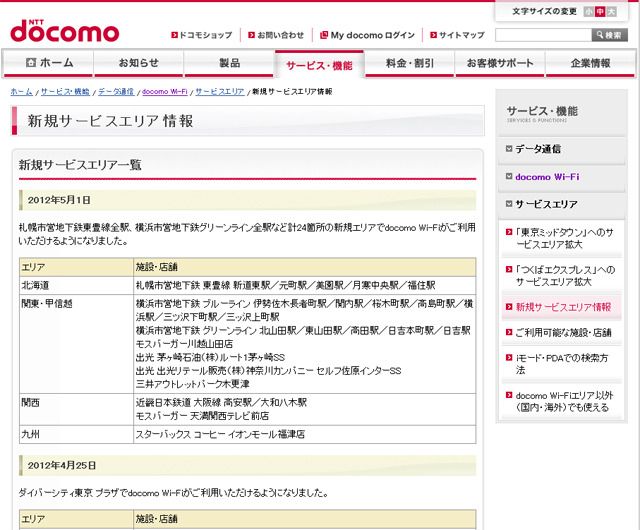This screenshot has height=530, width=640.
Task: Click 新規サービスエリア一覧 section heading
Action: click(x=80, y=165)
